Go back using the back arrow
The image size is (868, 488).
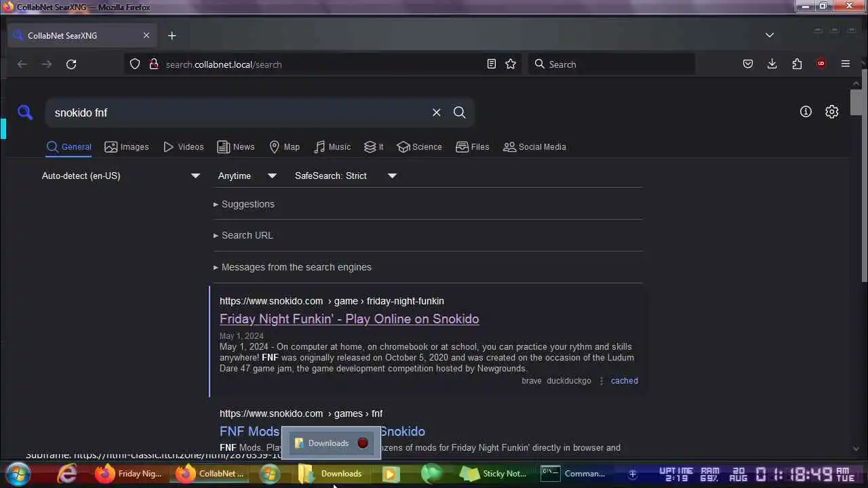tap(22, 64)
